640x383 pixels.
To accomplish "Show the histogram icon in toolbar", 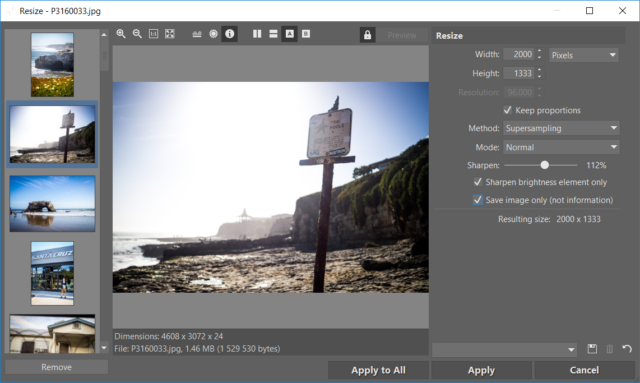I will point(197,34).
